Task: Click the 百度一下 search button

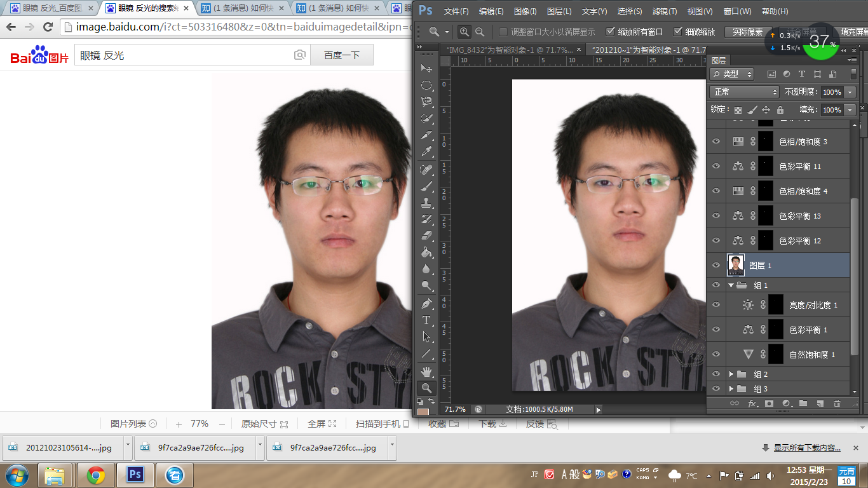Action: click(x=342, y=55)
